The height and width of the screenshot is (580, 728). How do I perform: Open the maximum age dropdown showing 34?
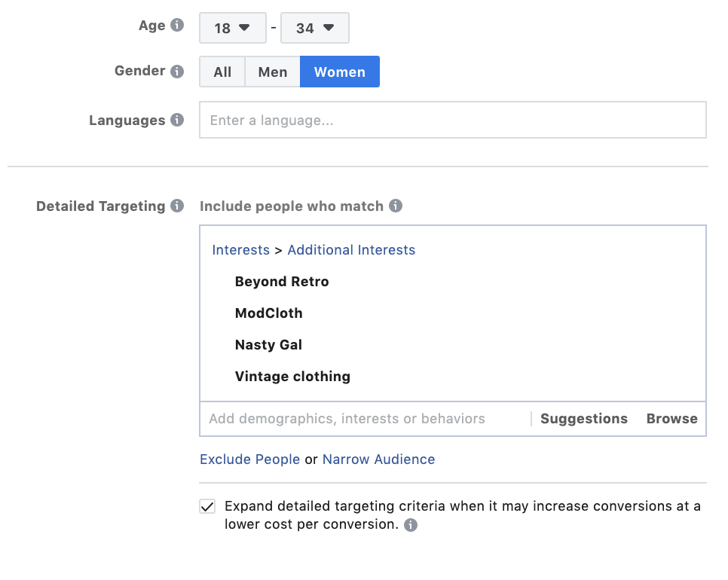[x=314, y=27]
